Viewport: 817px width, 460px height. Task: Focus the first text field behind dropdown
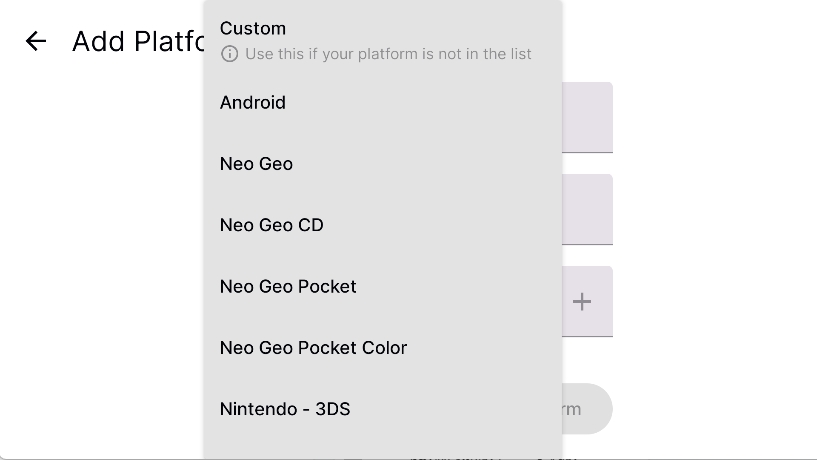[x=588, y=117]
